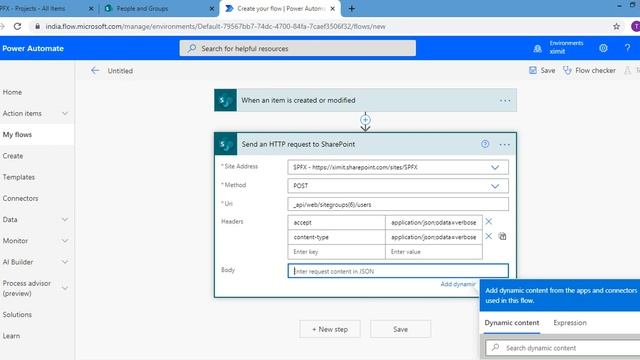Screen dimensions: 640x360
Task: Click the empty Enter value header field
Action: point(433,252)
